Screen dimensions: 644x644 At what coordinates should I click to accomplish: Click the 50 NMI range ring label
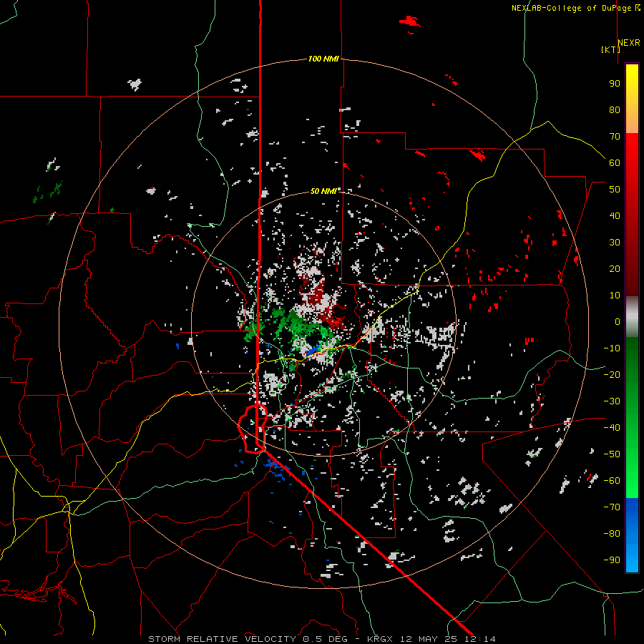323,191
